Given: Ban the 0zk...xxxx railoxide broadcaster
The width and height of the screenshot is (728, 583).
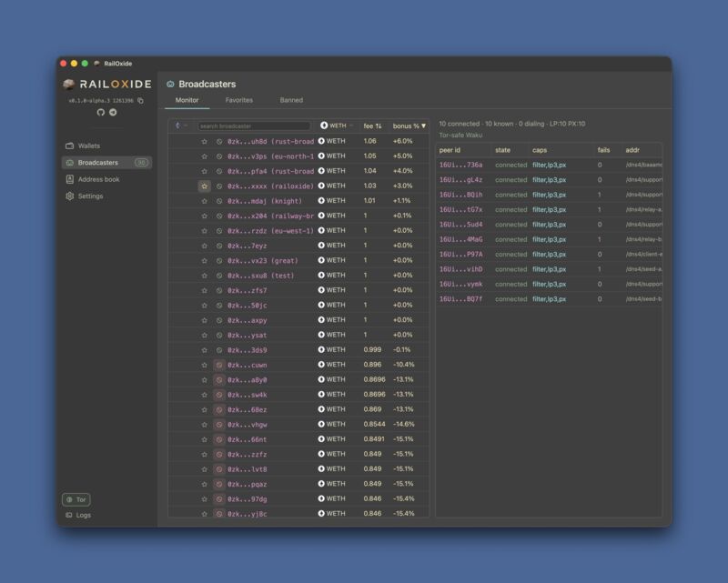Looking at the screenshot, I should [x=219, y=186].
